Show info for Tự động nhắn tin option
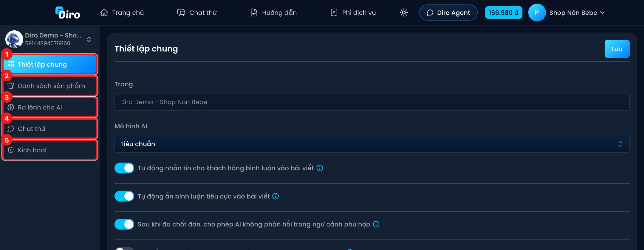Screen dimensions: 644x250 [x=320, y=168]
